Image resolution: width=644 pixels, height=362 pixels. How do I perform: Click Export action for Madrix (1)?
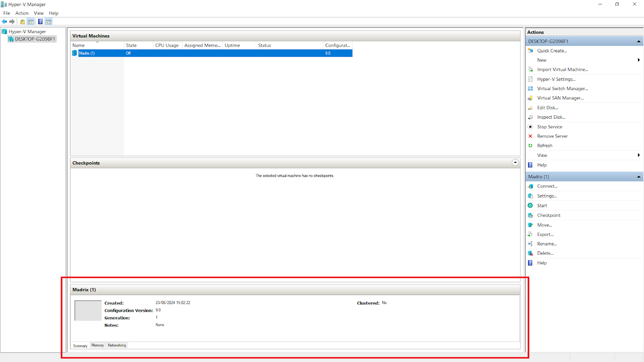(x=545, y=234)
